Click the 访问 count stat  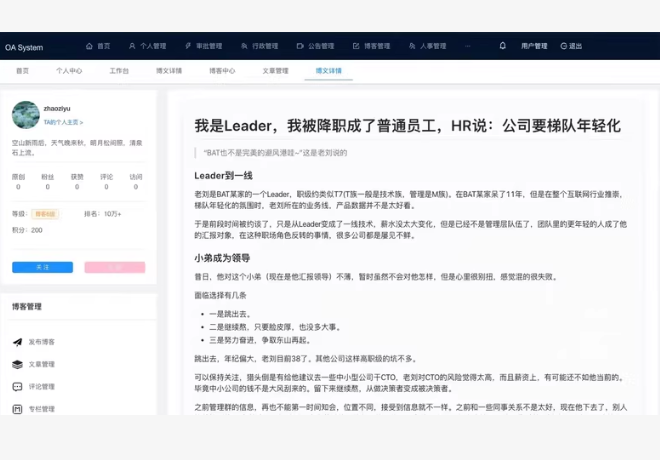pyautogui.click(x=136, y=181)
